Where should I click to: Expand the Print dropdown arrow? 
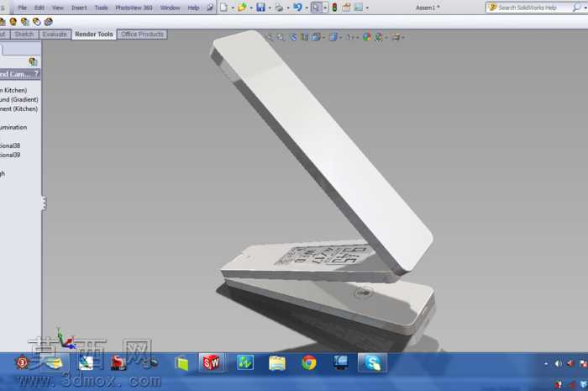pyautogui.click(x=288, y=8)
